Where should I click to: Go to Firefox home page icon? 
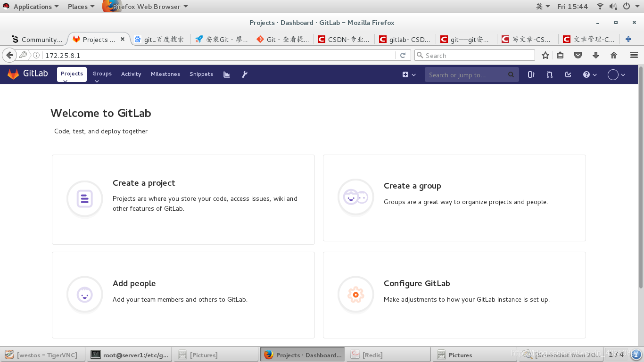click(x=614, y=55)
